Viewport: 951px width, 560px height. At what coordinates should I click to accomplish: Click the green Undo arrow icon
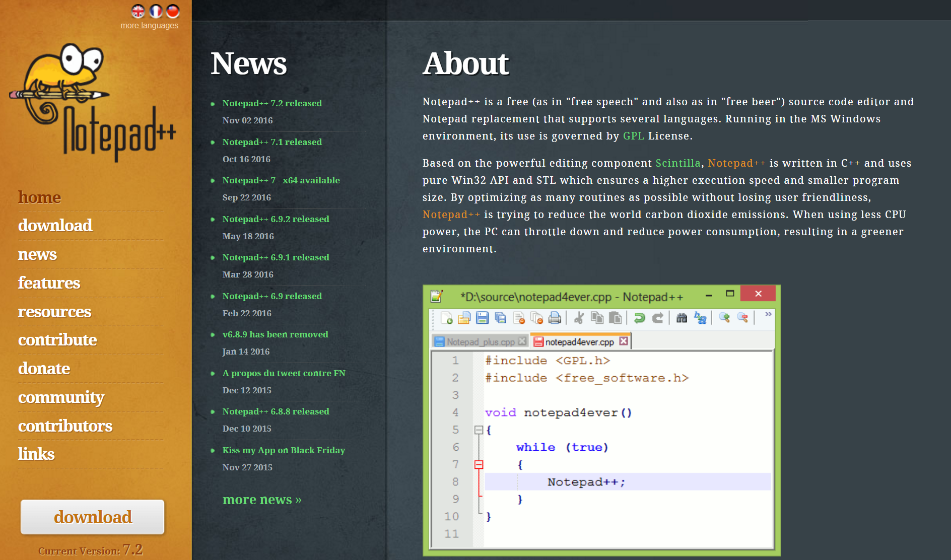coord(639,318)
